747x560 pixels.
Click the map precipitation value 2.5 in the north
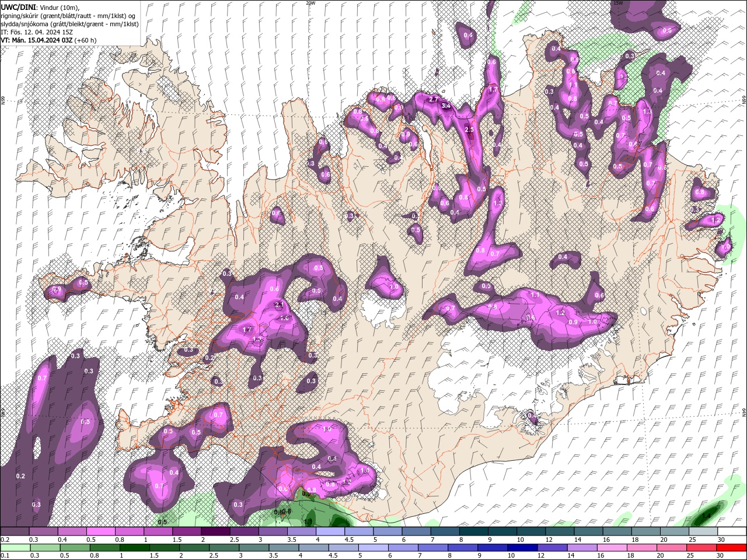470,129
